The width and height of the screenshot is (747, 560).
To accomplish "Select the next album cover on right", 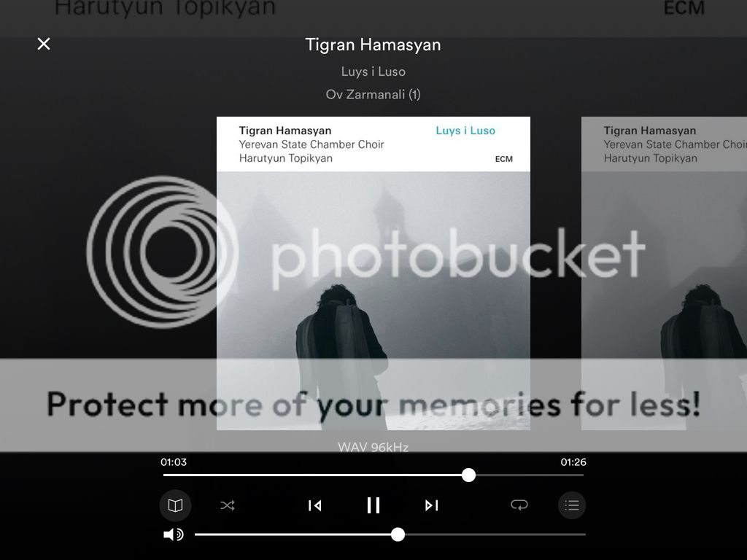I will [x=664, y=273].
